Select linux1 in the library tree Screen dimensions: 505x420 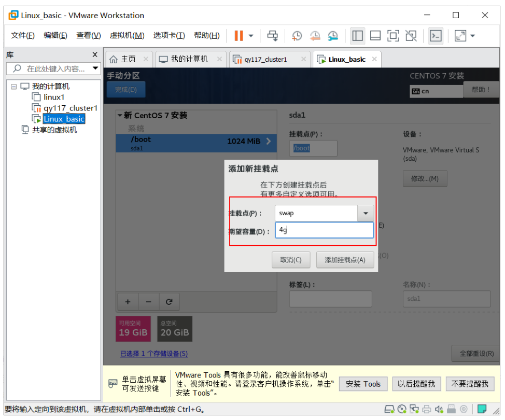[54, 97]
